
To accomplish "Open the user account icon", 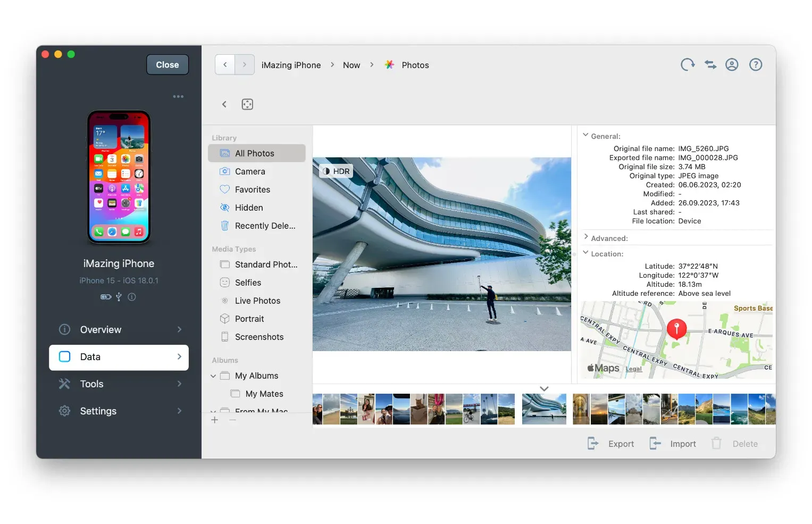I will tap(732, 65).
